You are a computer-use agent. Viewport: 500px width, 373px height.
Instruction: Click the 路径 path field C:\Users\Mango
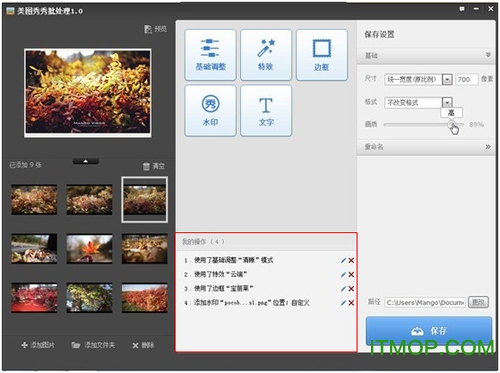[425, 302]
